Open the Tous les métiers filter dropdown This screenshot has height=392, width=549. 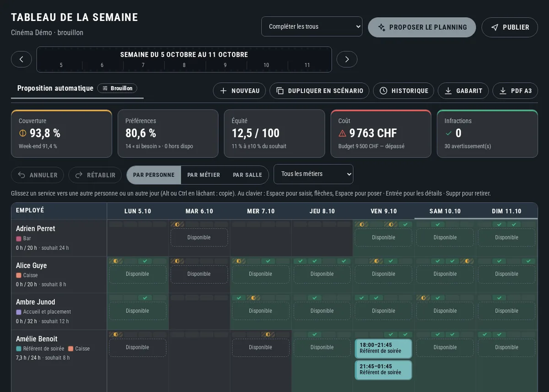tap(313, 174)
